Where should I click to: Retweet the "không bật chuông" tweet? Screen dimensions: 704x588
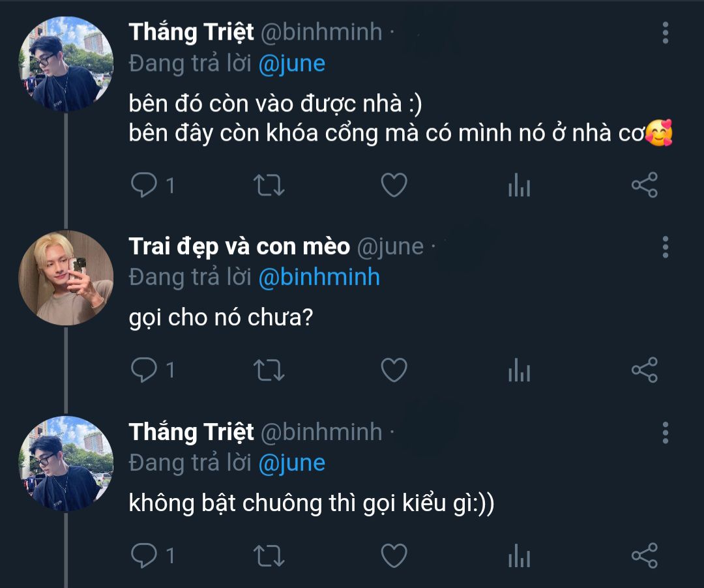[268, 555]
